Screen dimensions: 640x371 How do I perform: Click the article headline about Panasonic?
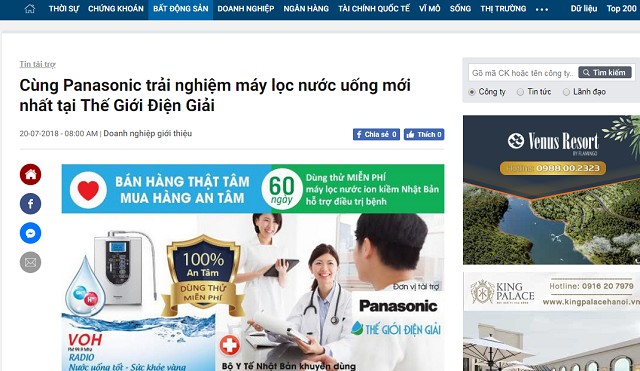coord(215,95)
